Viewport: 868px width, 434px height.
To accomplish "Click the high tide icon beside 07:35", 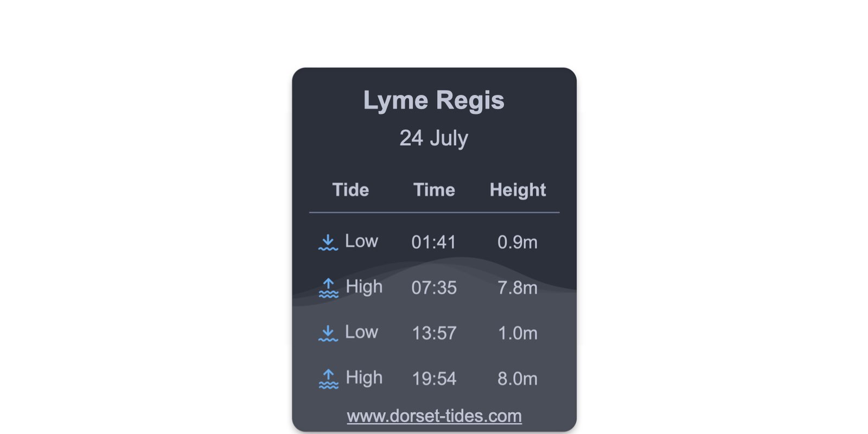I will [328, 288].
